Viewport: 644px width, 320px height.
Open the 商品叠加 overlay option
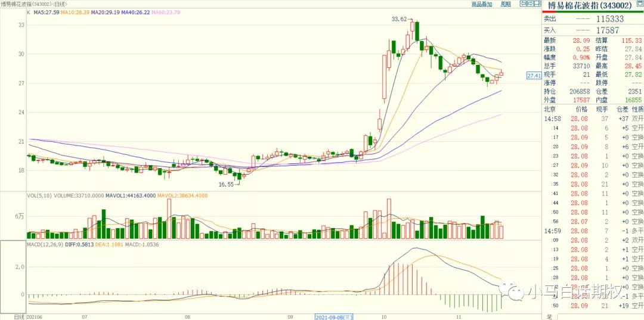click(x=482, y=4)
